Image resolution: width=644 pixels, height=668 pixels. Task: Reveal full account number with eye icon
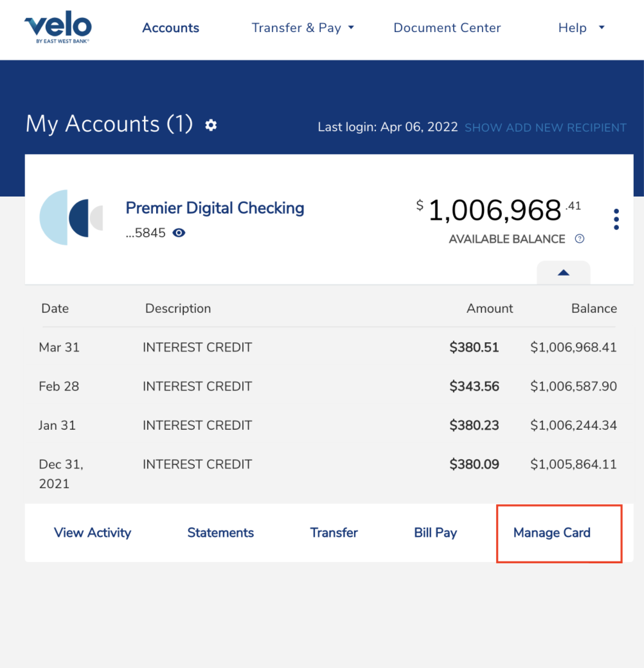coord(179,233)
